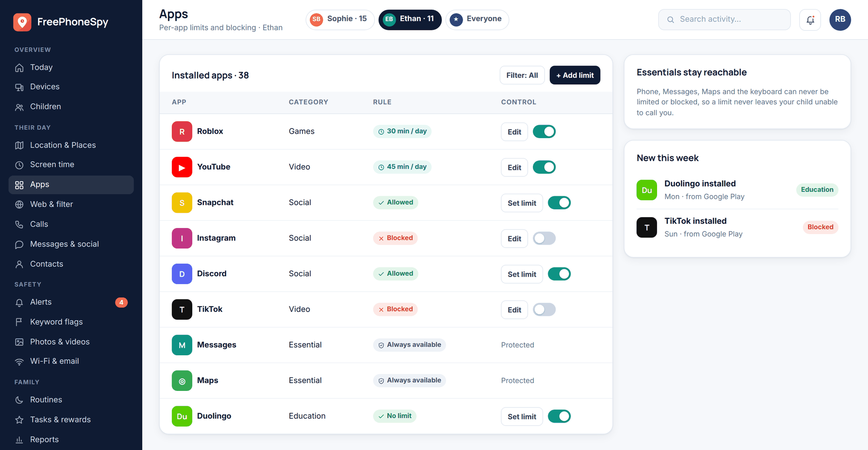Click the FreePhoneSpy logo icon

pyautogui.click(x=22, y=22)
